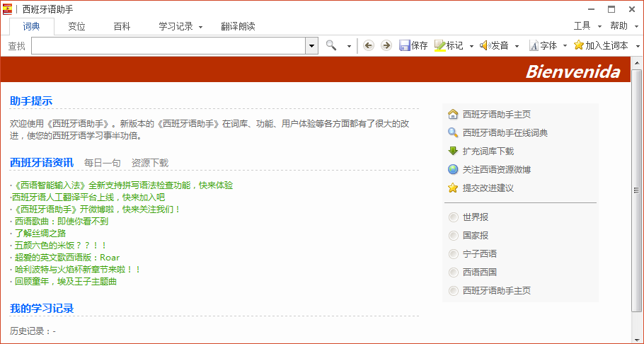Click the magnifier search icon

click(331, 45)
